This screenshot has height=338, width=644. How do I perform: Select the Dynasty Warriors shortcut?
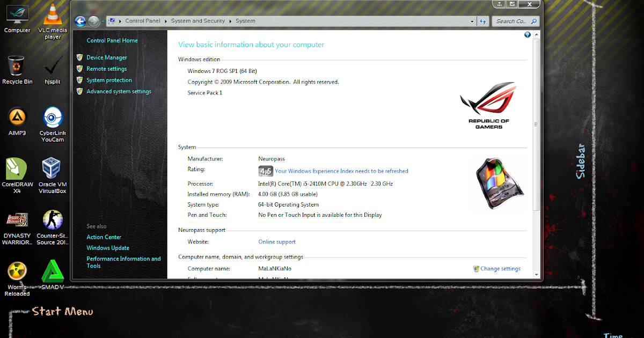point(17,227)
